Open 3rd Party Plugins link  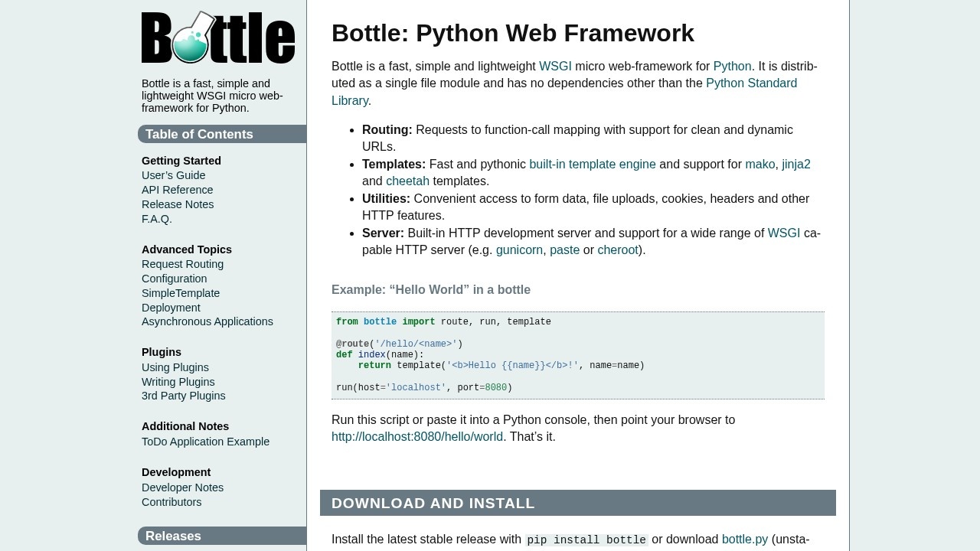coord(184,396)
